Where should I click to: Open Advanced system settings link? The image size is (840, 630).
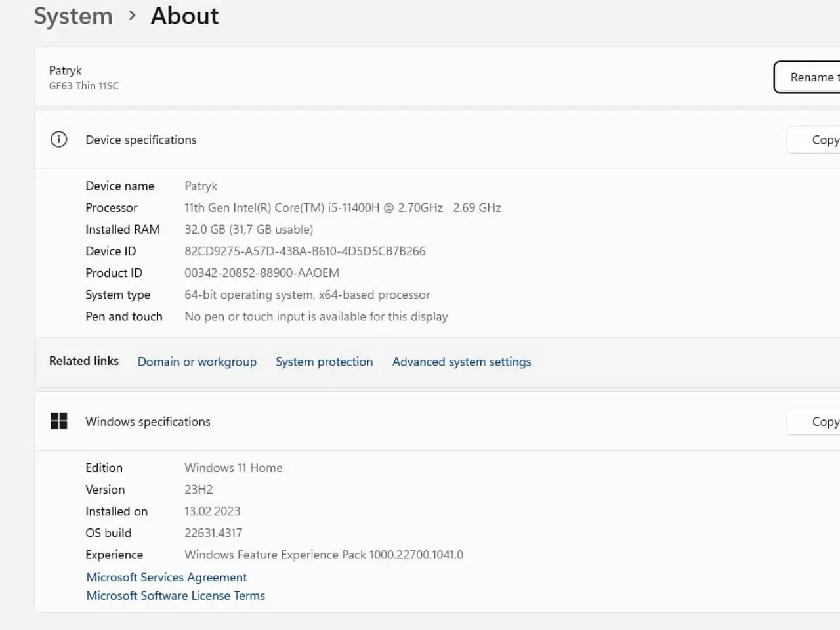461,362
